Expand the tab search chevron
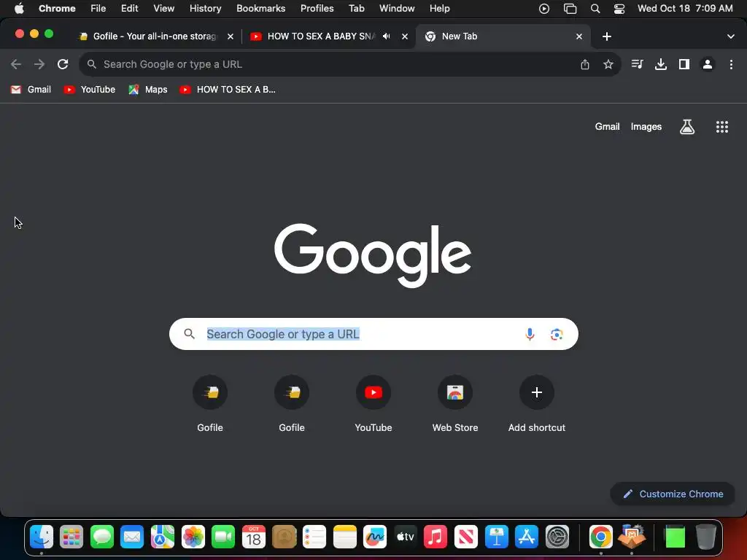The image size is (747, 560). point(731,36)
